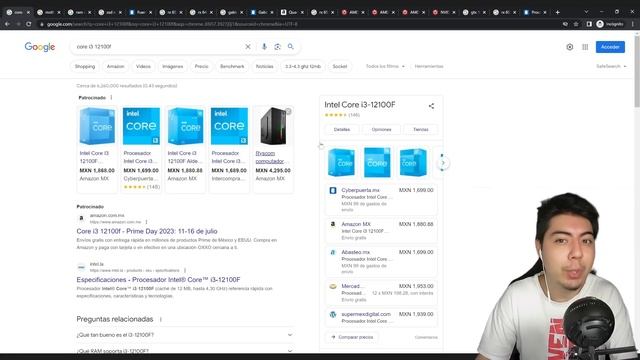Select the Amazon filter chip

click(116, 66)
